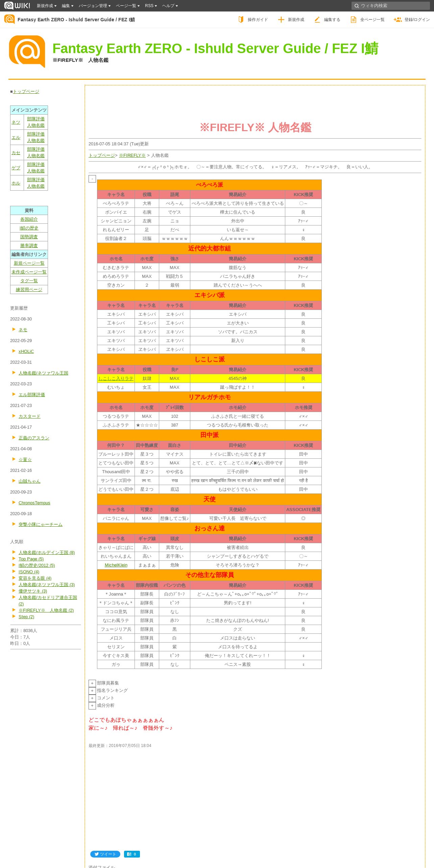Image resolution: width=434 pixels, height=868 pixels.
Task: Open ネツ country link in sidebar
Action: pos(16,122)
